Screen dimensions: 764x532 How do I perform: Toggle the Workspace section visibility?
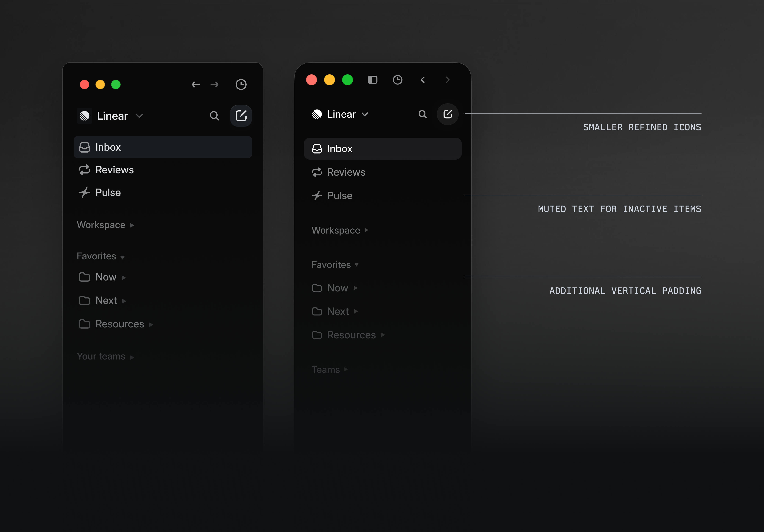coord(132,225)
